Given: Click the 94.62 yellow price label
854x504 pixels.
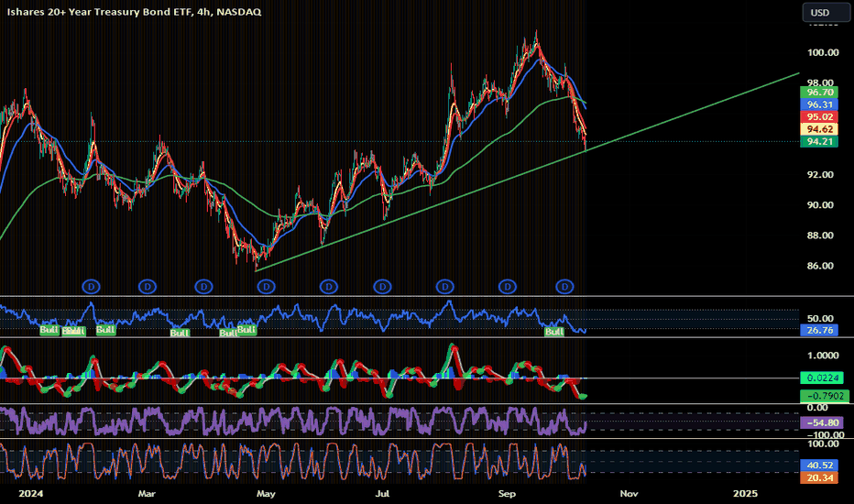Looking at the screenshot, I should tap(820, 129).
